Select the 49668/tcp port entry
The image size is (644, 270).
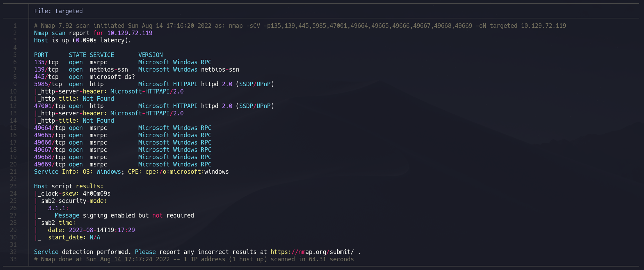50,157
